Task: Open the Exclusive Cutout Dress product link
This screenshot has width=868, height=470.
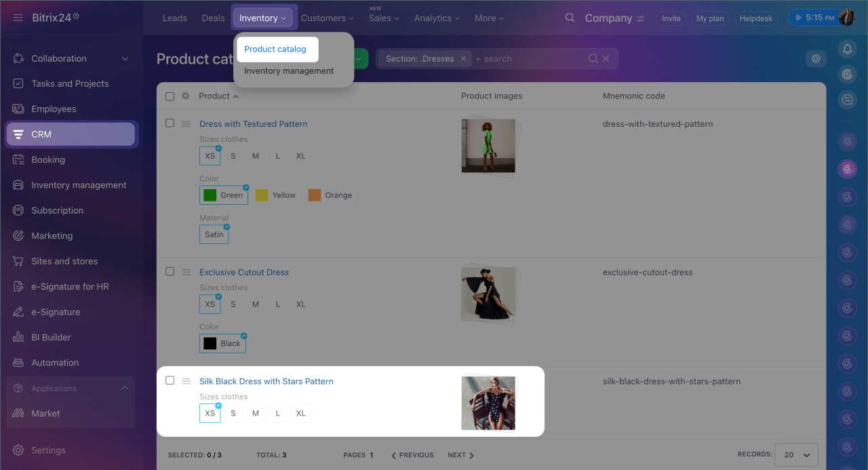Action: point(244,272)
